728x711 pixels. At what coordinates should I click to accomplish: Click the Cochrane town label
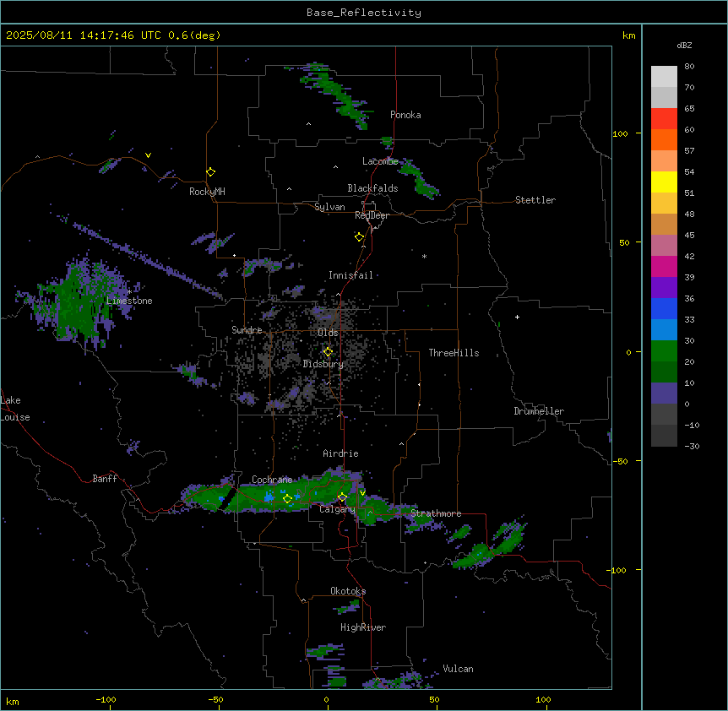click(272, 480)
